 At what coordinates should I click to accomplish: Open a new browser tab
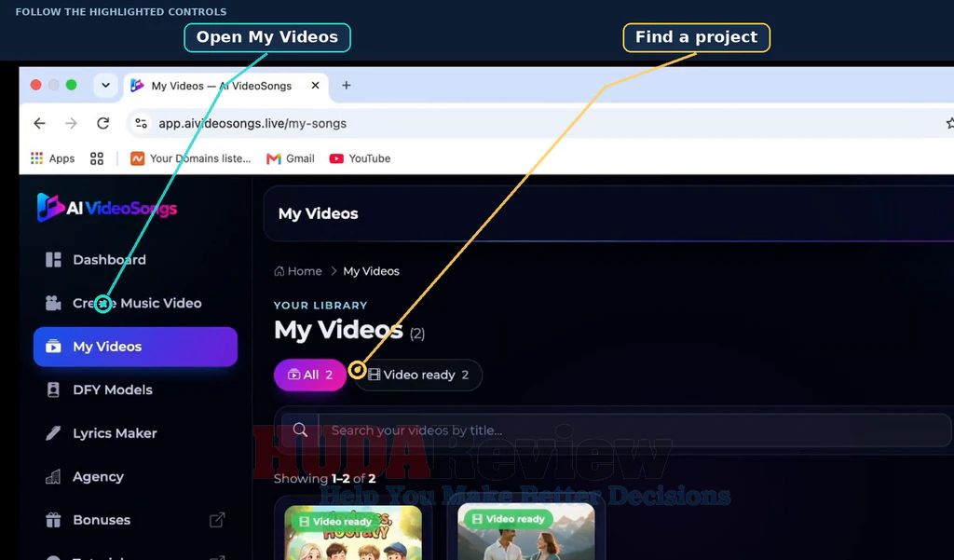click(x=347, y=85)
